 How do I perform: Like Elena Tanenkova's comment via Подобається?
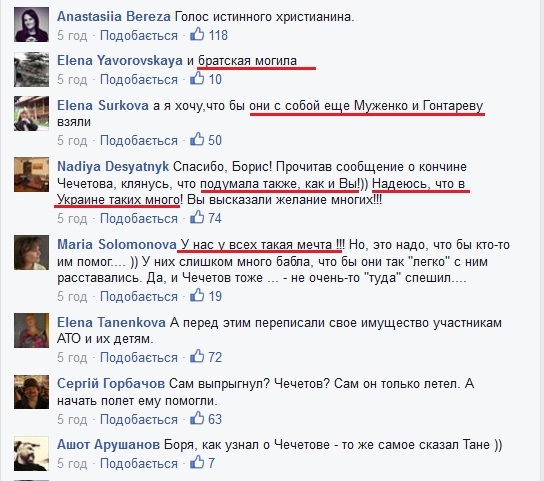pos(139,357)
